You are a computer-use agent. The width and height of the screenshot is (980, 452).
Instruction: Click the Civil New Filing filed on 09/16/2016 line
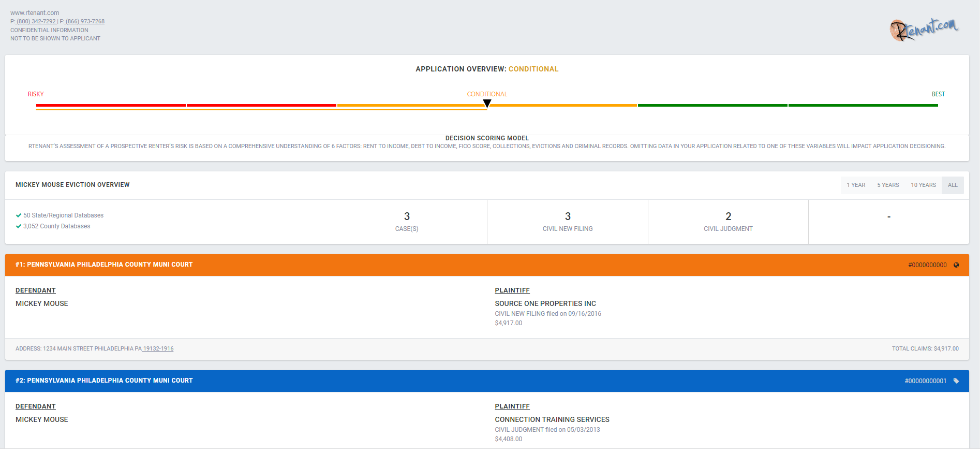pos(548,314)
